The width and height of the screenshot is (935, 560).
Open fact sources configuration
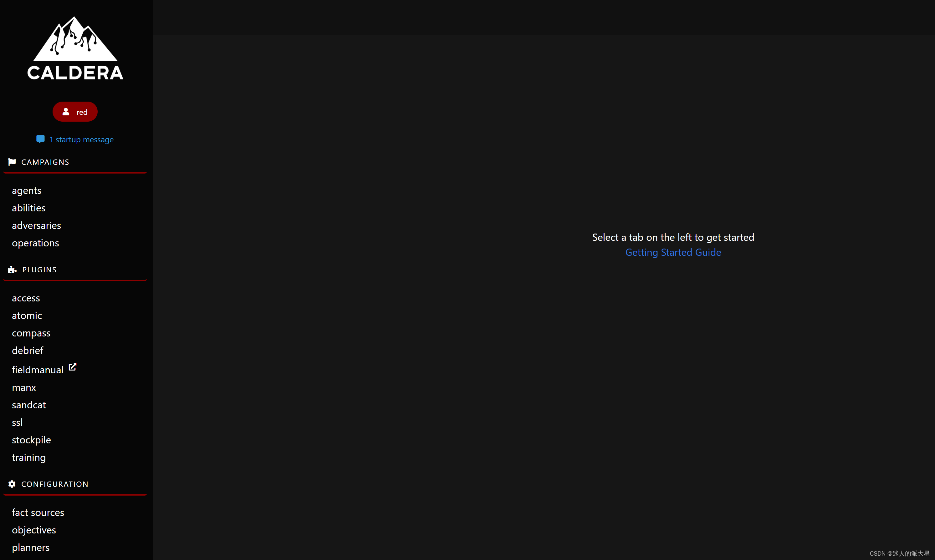[x=38, y=512]
